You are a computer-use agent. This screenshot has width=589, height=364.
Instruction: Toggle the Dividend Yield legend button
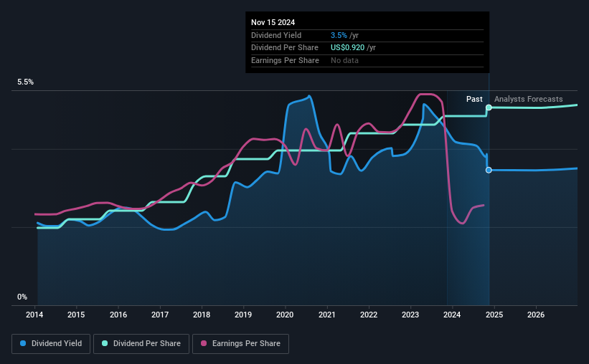coord(51,344)
